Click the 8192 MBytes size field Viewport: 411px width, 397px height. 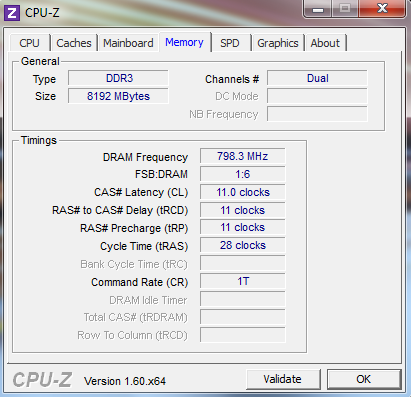[118, 96]
